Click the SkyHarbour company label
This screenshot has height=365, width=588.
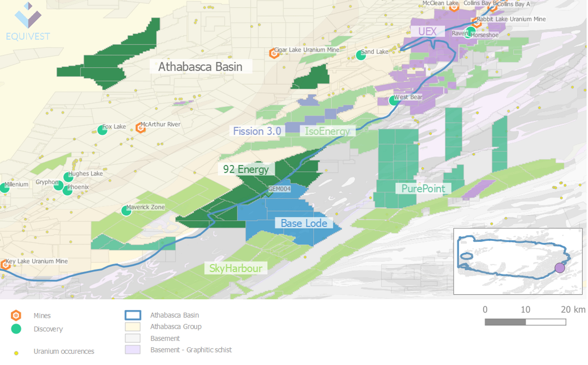coord(236,268)
